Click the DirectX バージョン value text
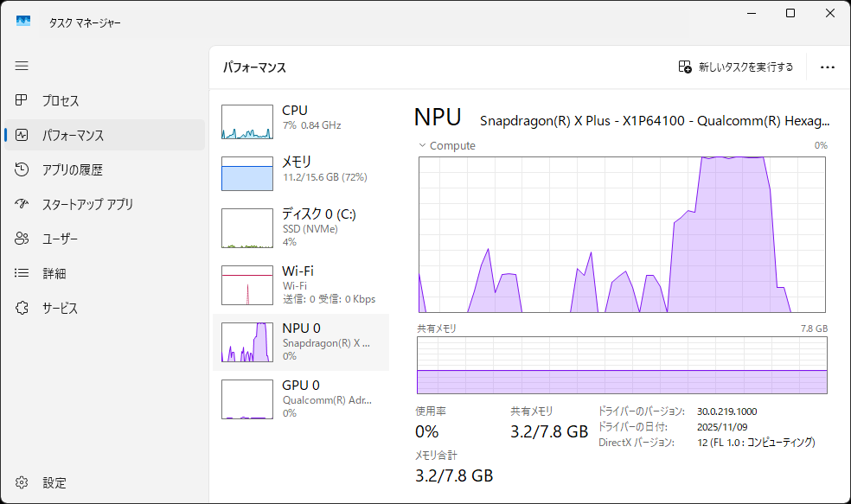The width and height of the screenshot is (851, 504). 757,442
